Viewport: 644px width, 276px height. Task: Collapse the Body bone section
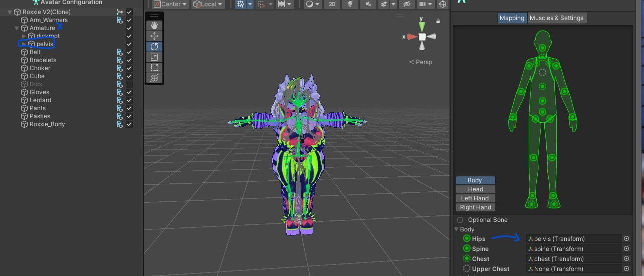point(456,229)
